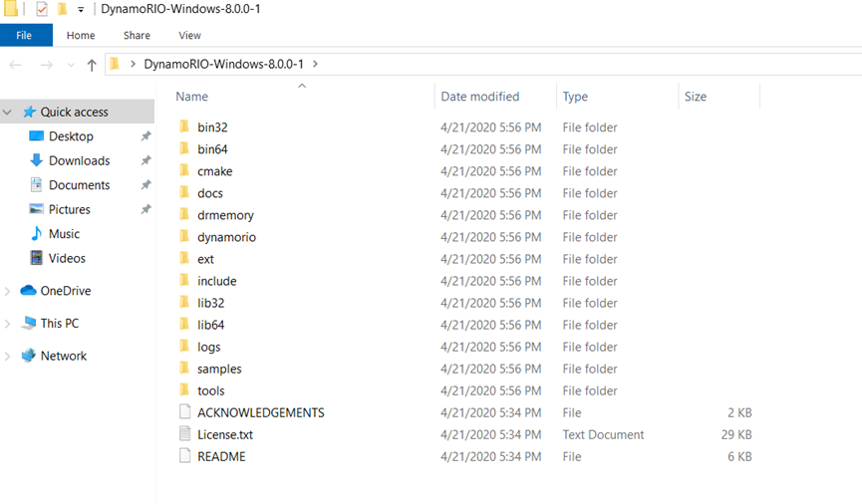Click the pin icon next to Documents

[145, 184]
